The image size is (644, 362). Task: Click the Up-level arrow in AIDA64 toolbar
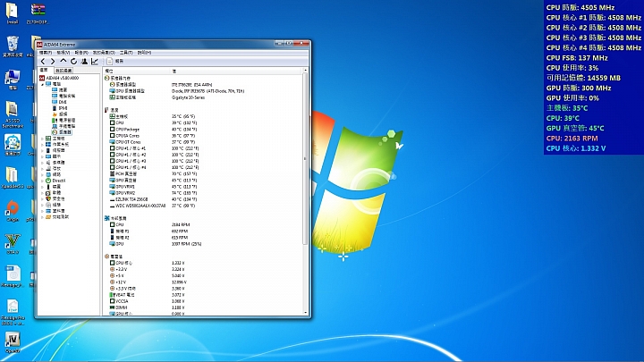64,61
